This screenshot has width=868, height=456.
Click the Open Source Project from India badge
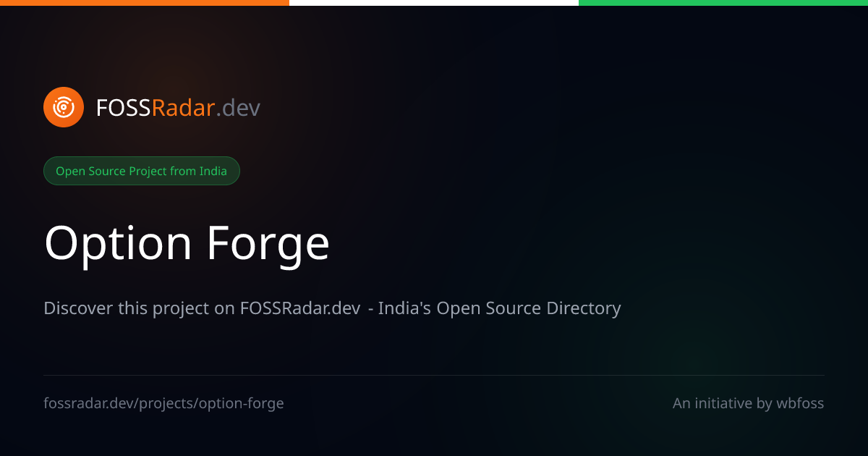pyautogui.click(x=141, y=171)
